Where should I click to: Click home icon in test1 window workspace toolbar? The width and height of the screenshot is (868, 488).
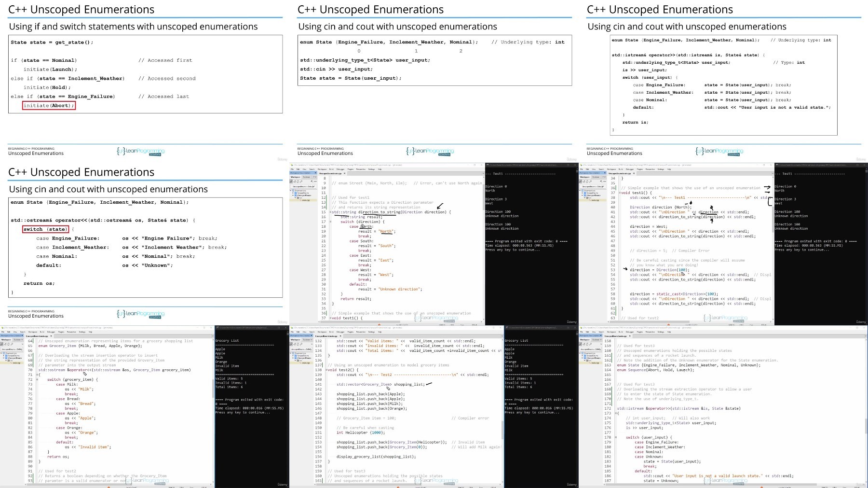[587, 181]
